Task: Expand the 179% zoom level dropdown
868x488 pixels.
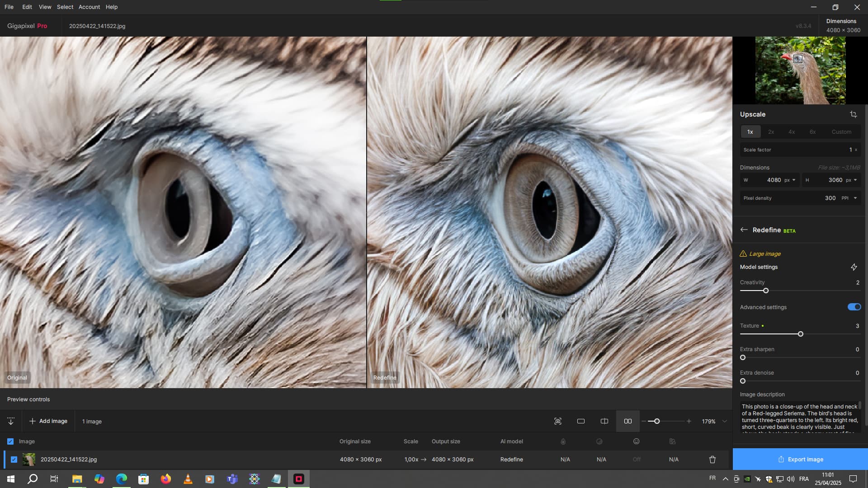Action: pos(725,421)
